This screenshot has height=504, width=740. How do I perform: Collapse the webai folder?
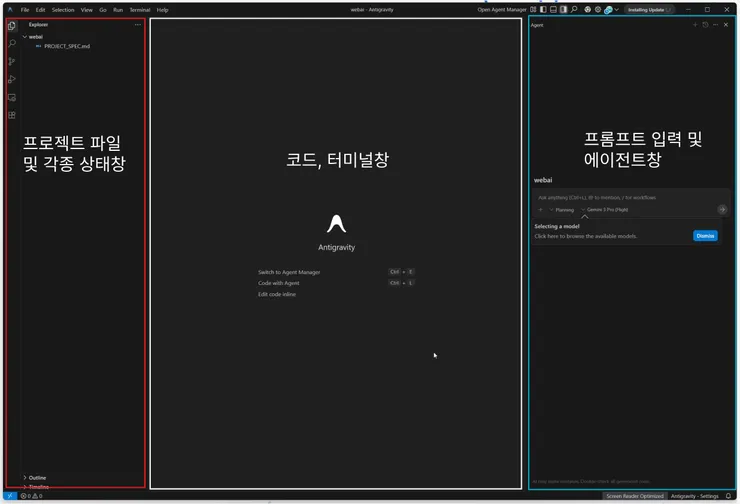[25, 37]
